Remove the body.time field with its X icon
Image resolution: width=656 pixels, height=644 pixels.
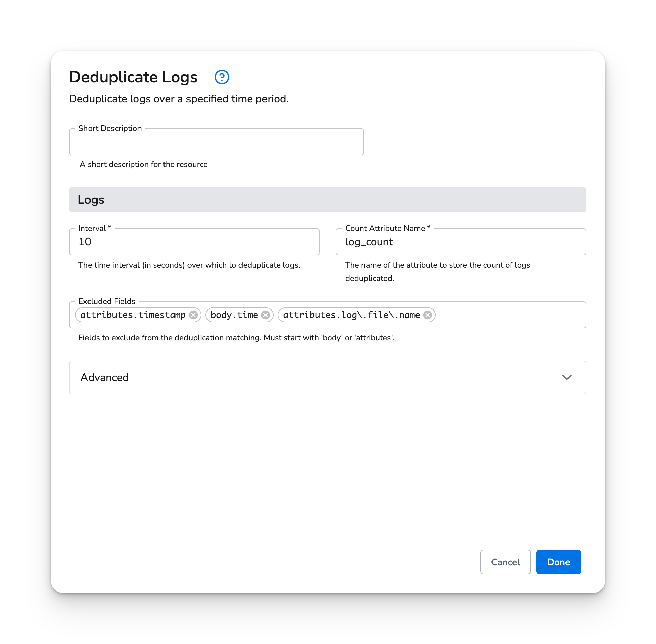266,315
